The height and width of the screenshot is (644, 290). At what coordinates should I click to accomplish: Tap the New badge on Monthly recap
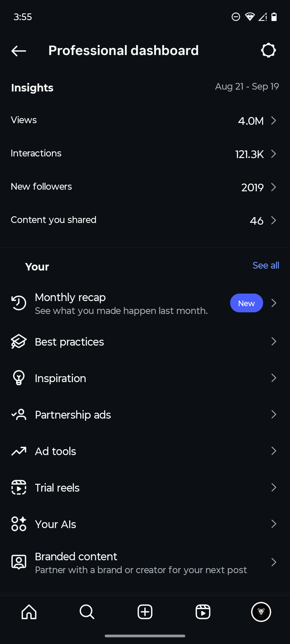click(x=246, y=303)
